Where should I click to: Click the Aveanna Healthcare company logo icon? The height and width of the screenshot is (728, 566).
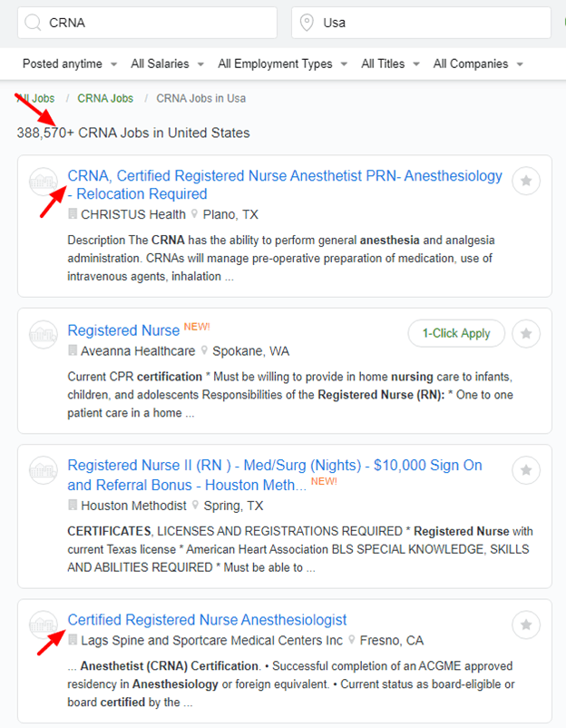point(43,335)
